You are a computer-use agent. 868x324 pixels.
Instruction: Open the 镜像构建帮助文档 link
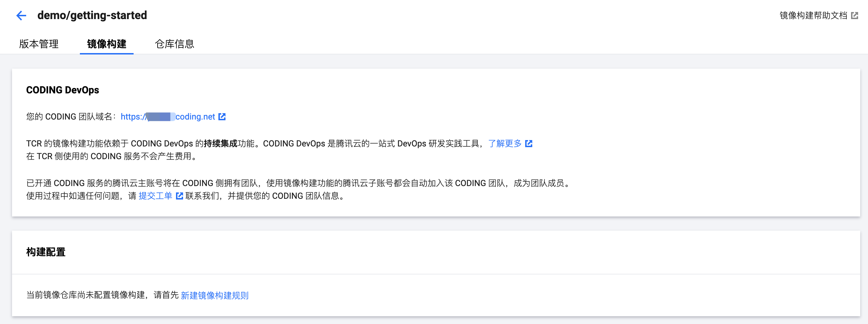pos(813,16)
